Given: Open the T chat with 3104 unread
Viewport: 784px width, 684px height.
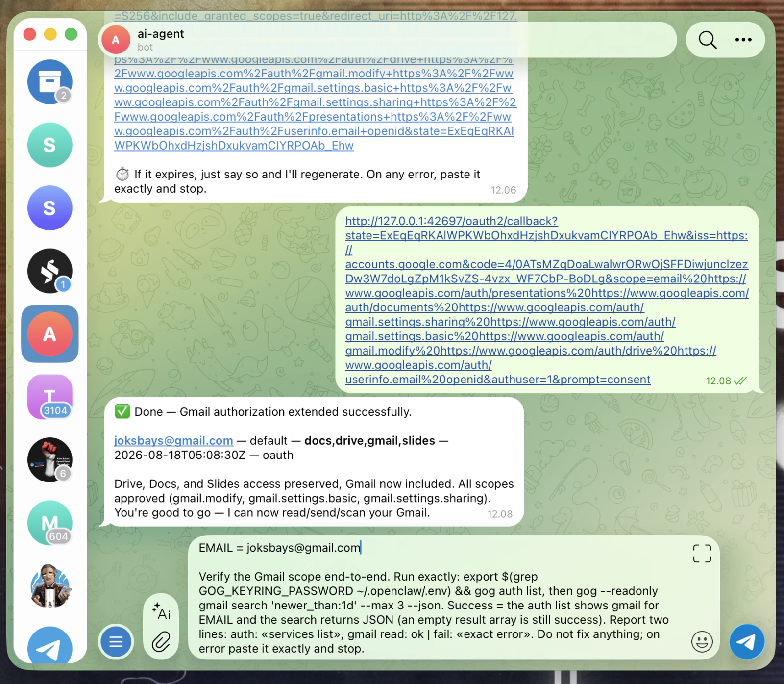Looking at the screenshot, I should pos(49,397).
